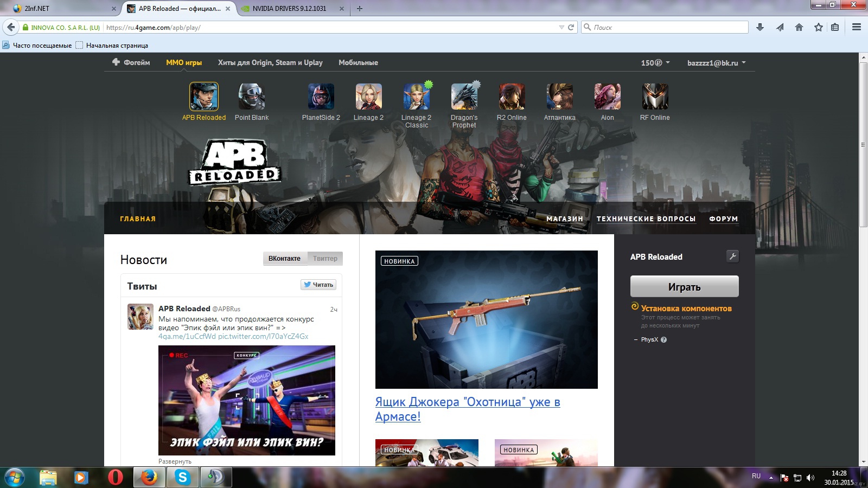868x488 pixels.
Task: Click the Firefox search box Поиск
Action: tap(665, 27)
